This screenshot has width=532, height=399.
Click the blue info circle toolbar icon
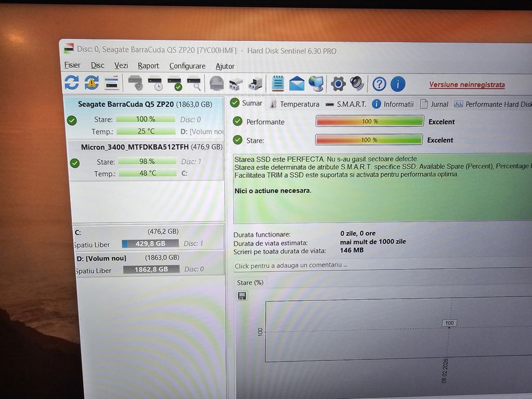pos(397,84)
